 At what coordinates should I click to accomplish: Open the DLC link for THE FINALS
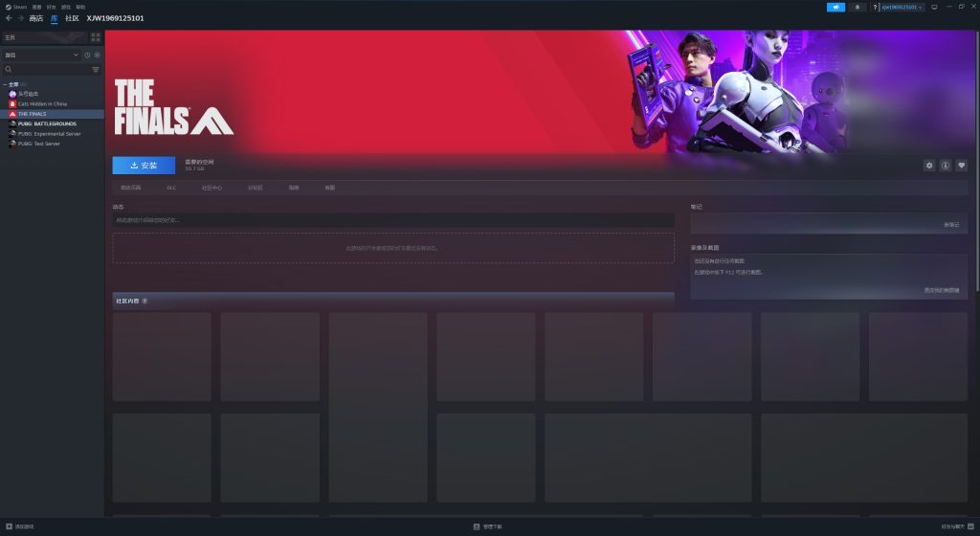(171, 188)
